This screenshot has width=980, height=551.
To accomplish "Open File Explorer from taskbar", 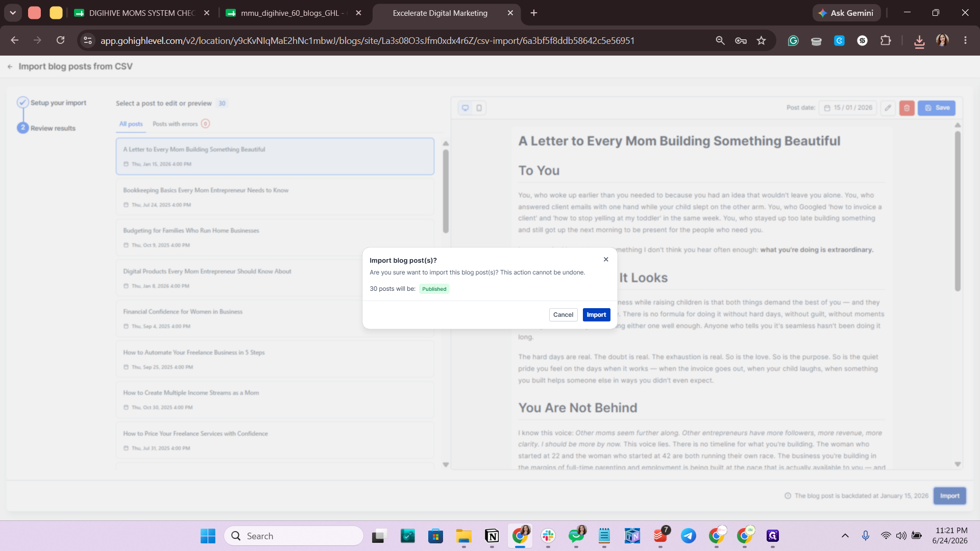I will coord(463,536).
